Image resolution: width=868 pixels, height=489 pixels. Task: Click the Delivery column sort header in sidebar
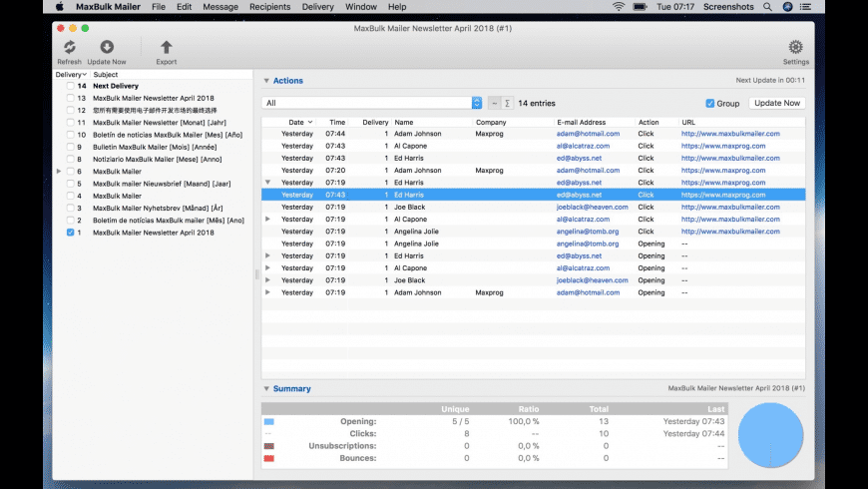pyautogui.click(x=71, y=74)
